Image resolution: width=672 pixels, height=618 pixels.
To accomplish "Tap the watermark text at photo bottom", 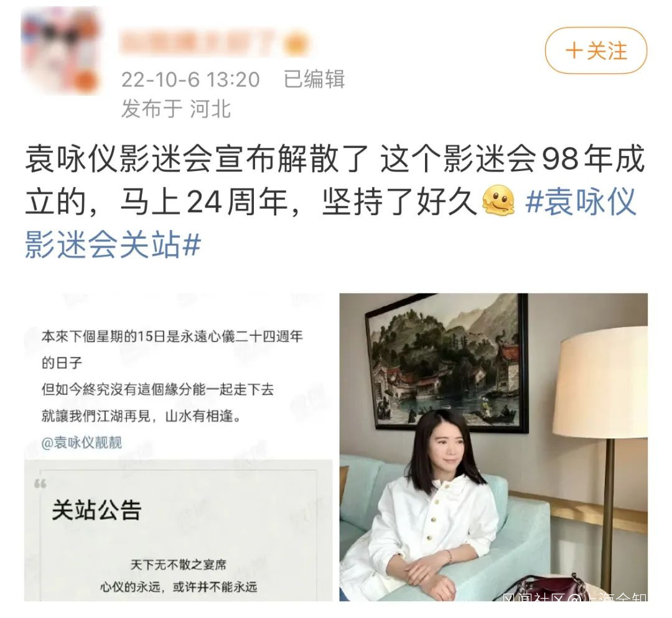I will (574, 597).
